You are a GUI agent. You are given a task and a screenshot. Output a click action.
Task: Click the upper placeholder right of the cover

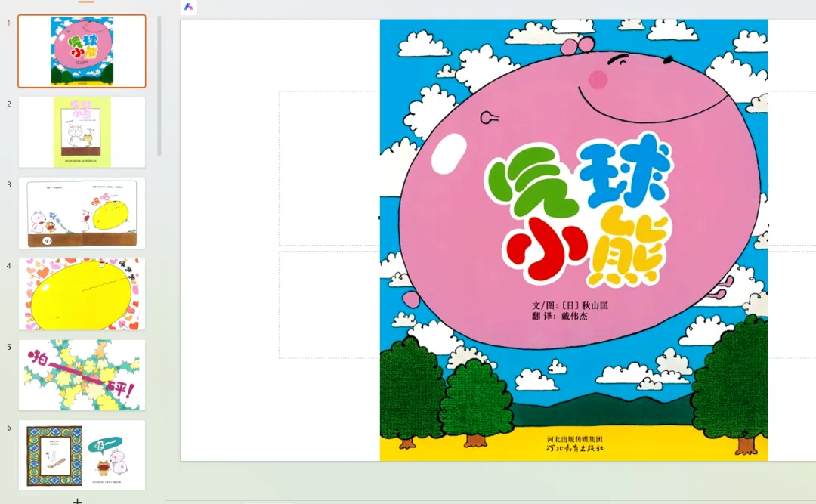coord(792,169)
